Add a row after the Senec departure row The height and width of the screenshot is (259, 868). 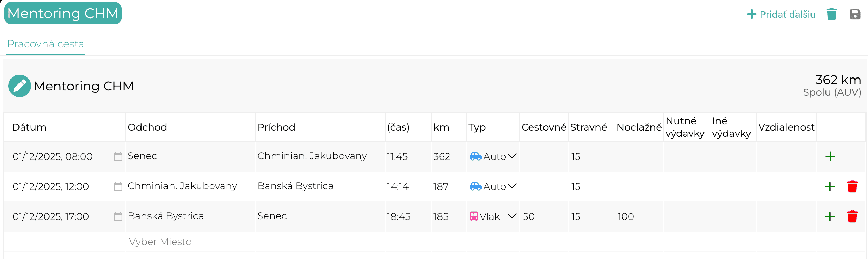coord(830,156)
